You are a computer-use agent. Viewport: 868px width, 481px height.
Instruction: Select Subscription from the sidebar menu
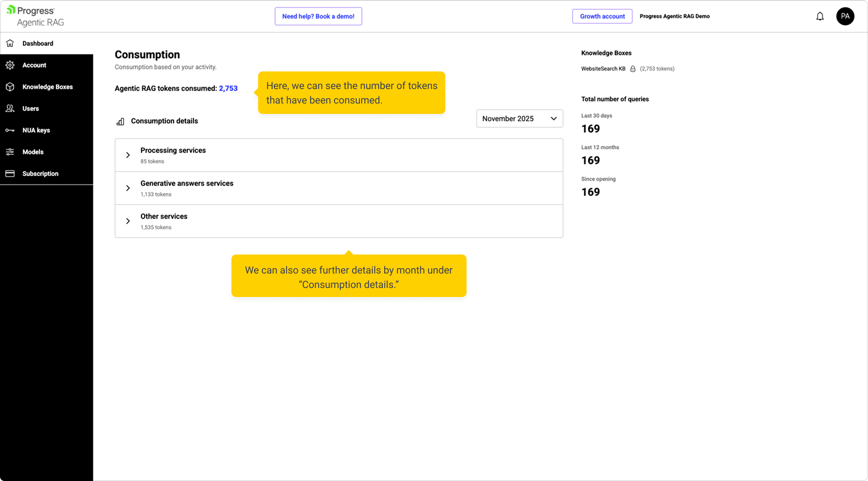(x=40, y=174)
